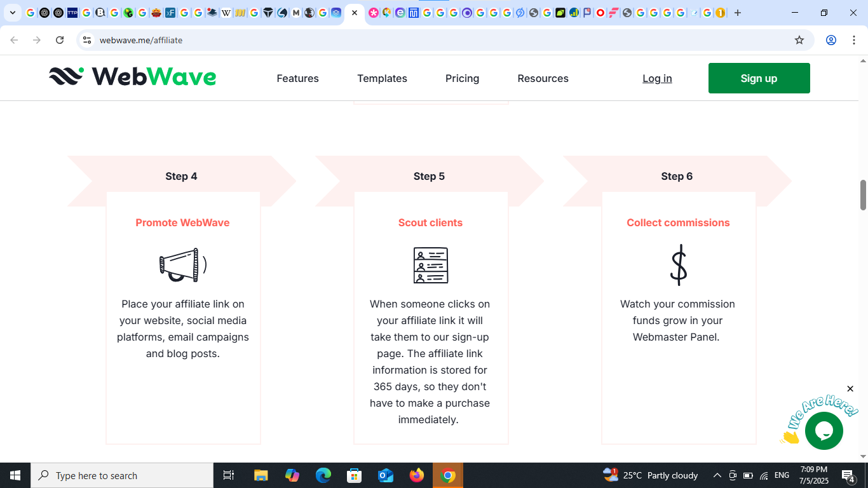868x488 pixels.
Task: Click the green Sign up button
Action: tap(759, 78)
